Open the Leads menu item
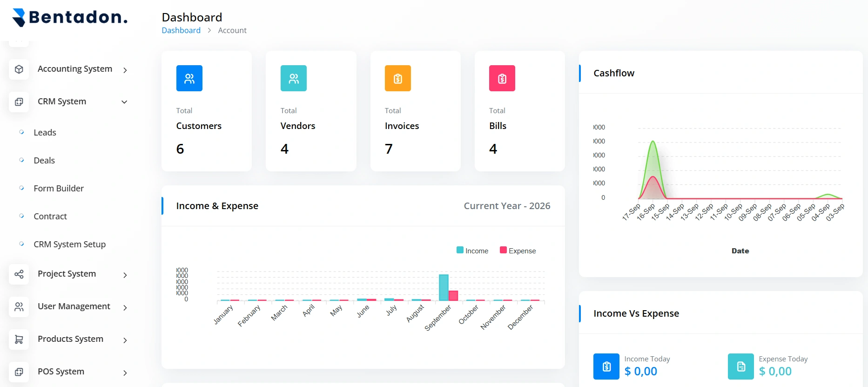Image resolution: width=868 pixels, height=387 pixels. (45, 133)
